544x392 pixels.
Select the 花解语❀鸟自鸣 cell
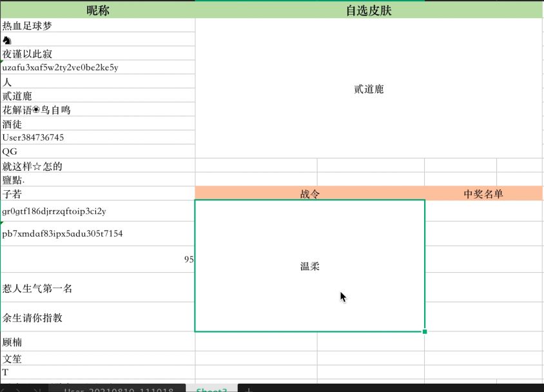tap(97, 110)
